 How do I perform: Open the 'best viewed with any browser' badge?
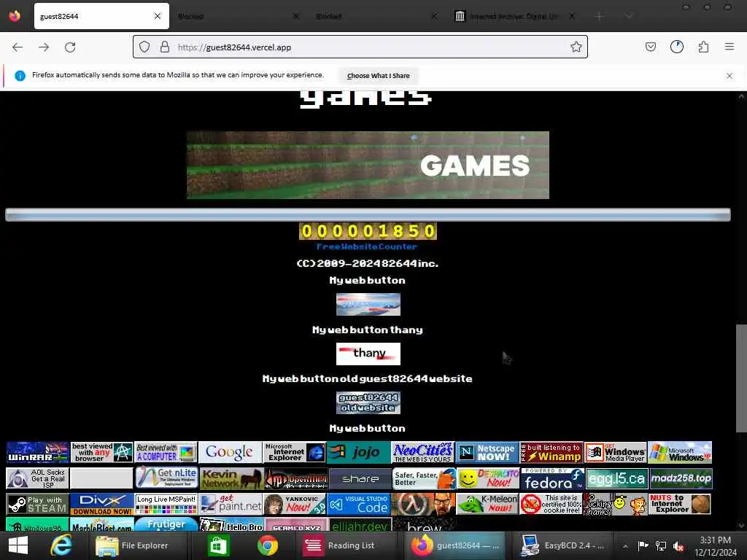102,452
